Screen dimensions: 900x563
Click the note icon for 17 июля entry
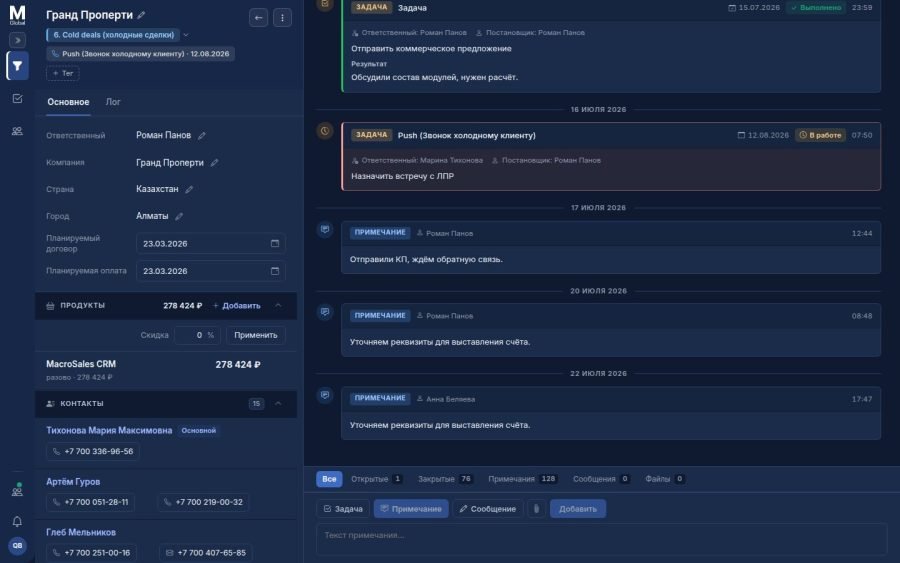325,230
